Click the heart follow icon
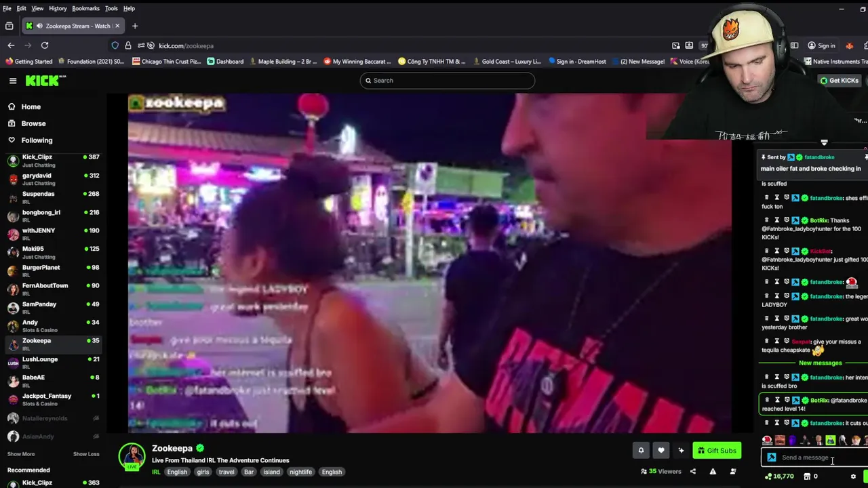 click(x=661, y=451)
